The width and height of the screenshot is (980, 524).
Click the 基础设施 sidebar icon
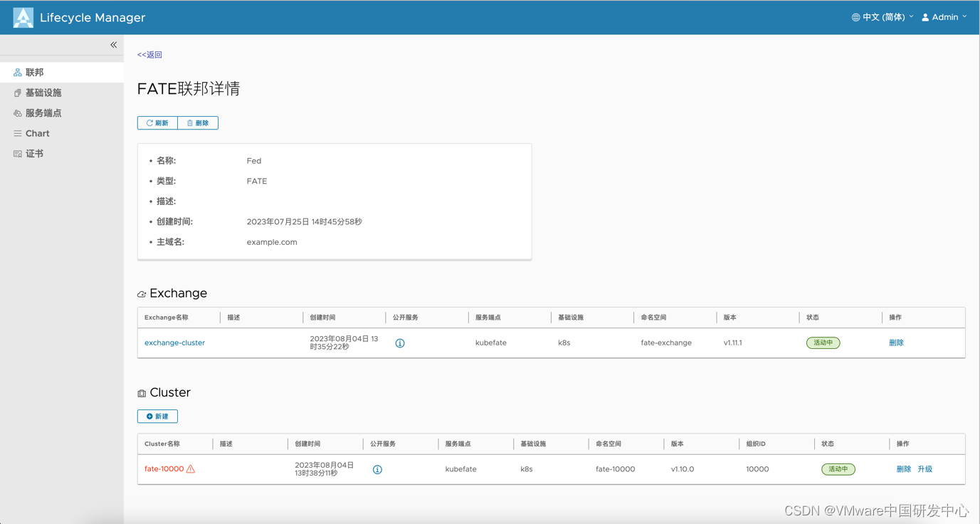18,93
